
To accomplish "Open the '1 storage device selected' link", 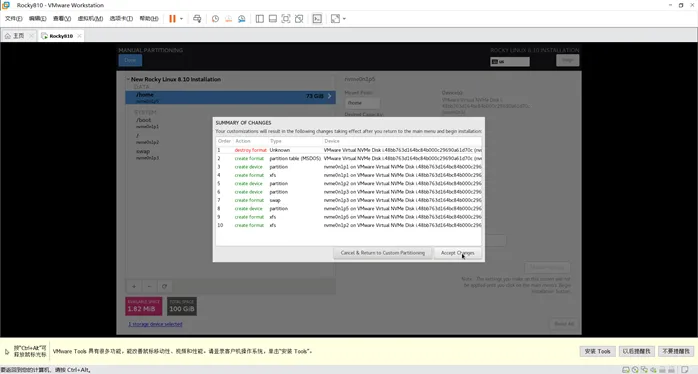I will (x=155, y=324).
